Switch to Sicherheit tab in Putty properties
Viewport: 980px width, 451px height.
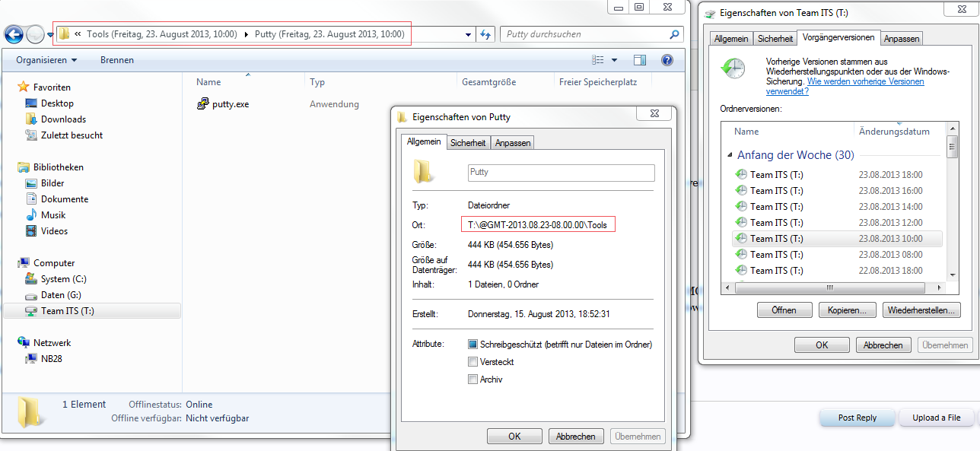click(x=468, y=143)
